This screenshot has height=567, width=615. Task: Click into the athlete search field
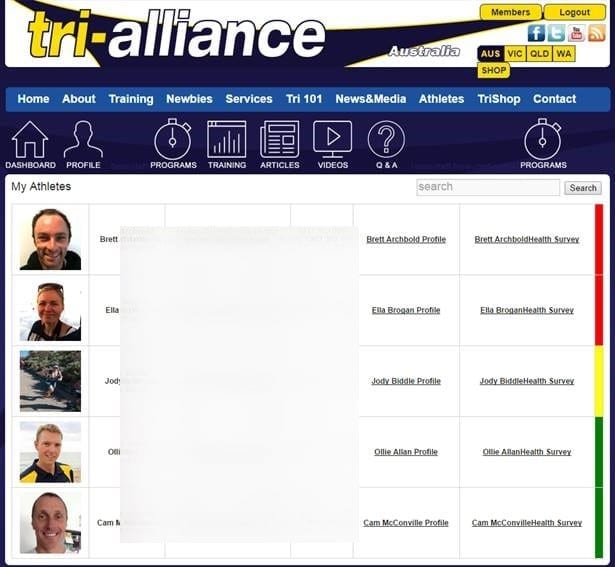488,187
